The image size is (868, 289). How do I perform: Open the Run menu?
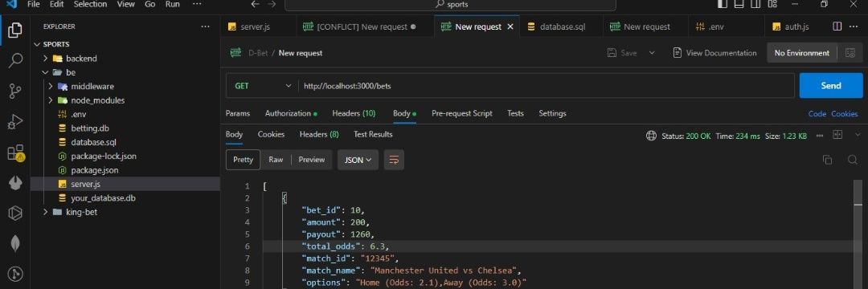[x=173, y=4]
